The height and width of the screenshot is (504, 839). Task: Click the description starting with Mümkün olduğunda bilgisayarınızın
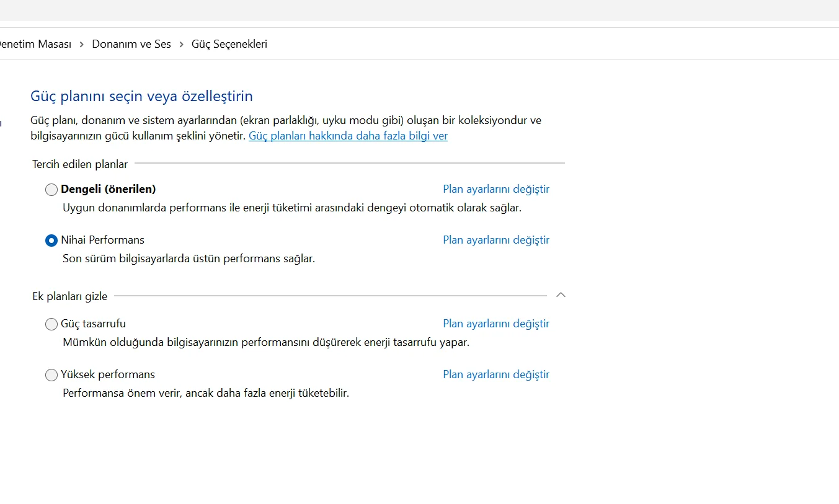click(x=266, y=342)
